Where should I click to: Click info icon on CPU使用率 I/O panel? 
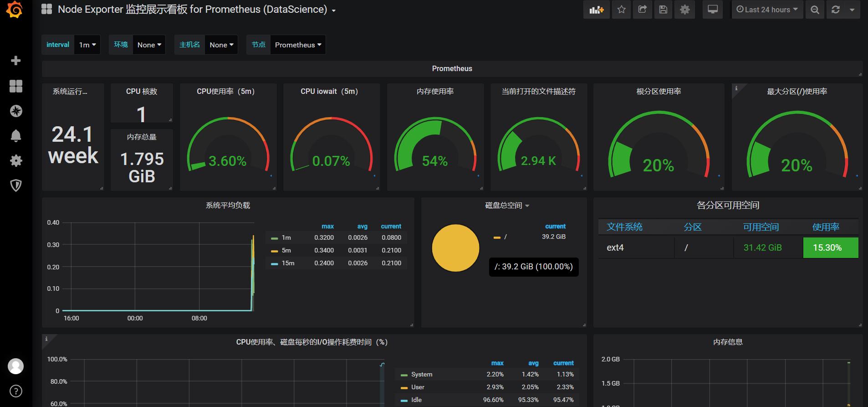click(46, 339)
